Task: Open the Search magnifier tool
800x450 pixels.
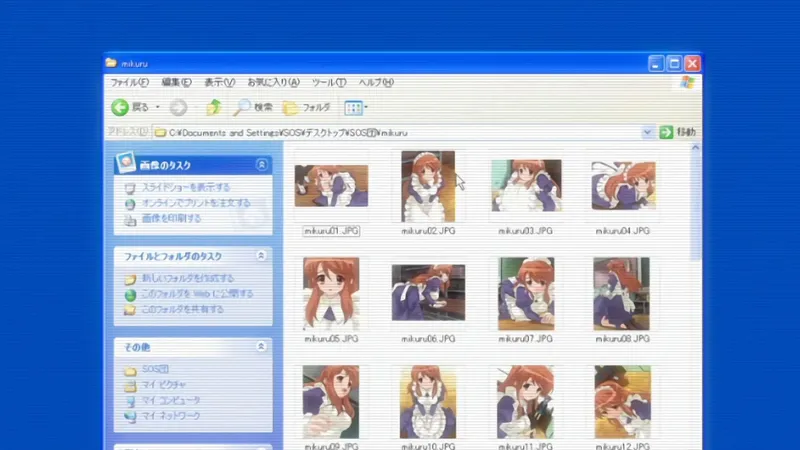Action: (x=242, y=107)
